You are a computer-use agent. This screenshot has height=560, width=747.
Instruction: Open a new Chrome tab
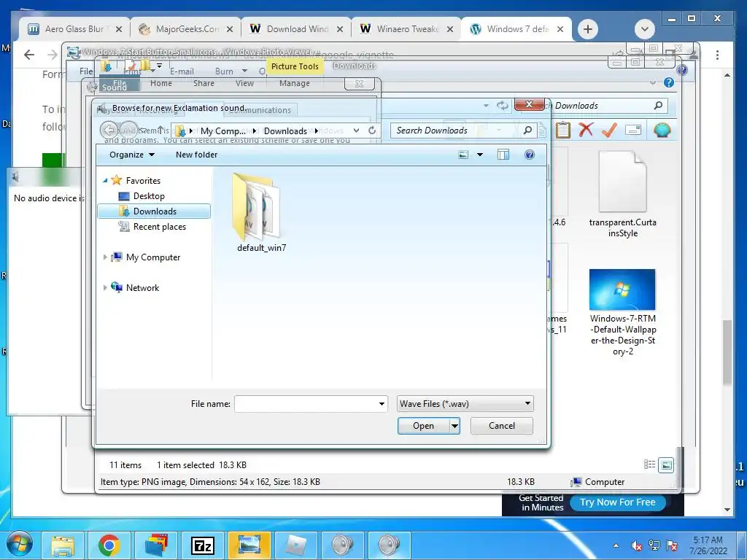pyautogui.click(x=588, y=29)
